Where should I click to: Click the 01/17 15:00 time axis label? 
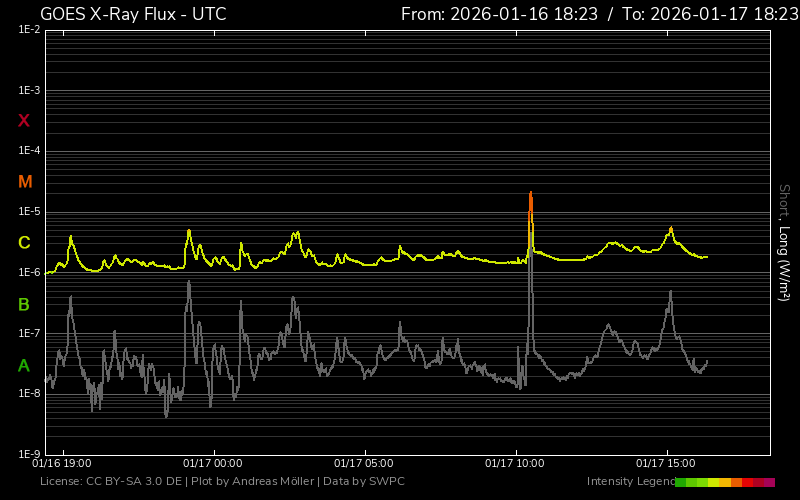click(665, 463)
